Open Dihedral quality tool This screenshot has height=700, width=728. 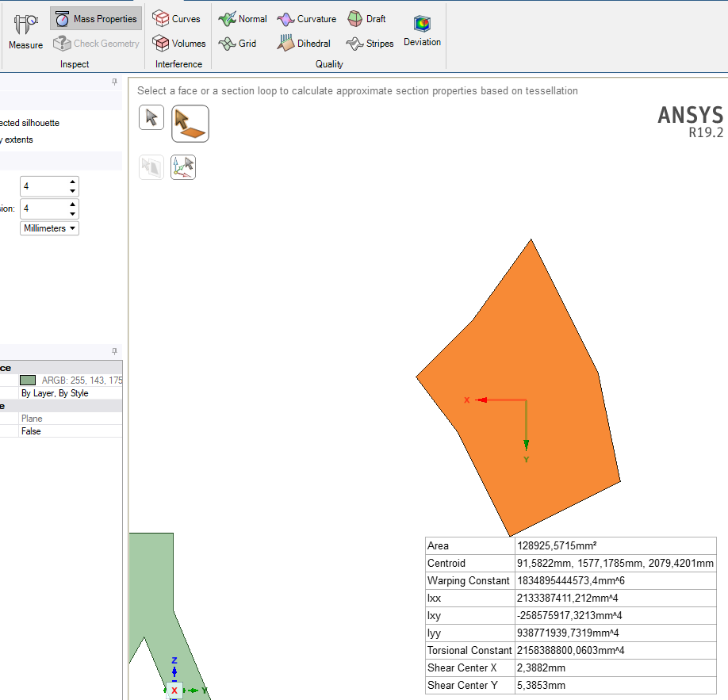point(304,44)
